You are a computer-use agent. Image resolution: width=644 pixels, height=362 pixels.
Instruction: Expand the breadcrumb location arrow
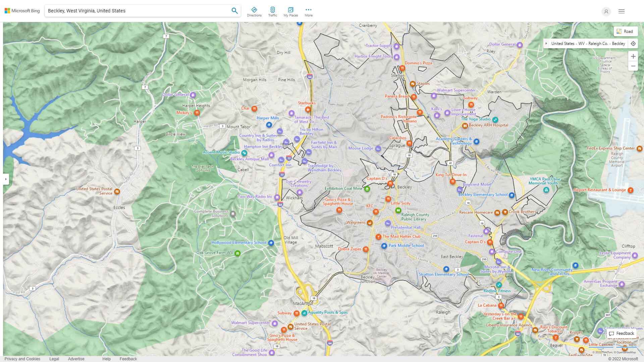tap(546, 43)
